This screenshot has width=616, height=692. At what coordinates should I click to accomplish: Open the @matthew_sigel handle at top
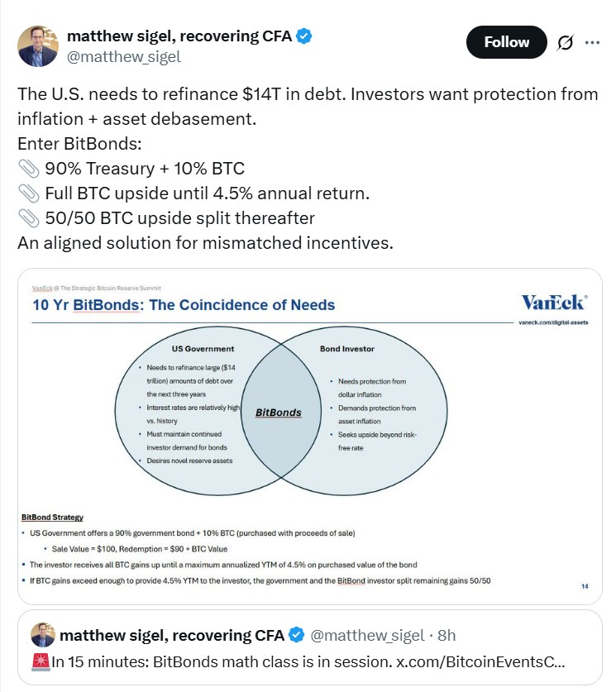123,57
